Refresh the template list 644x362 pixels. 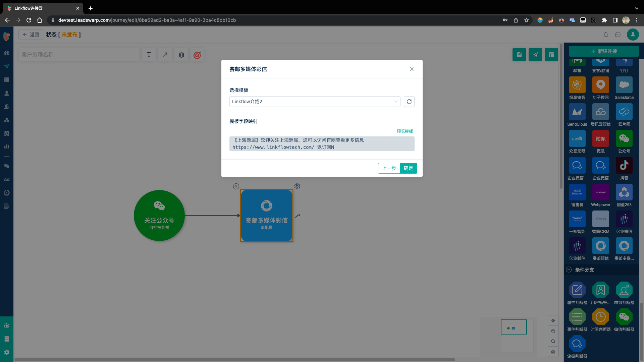(x=409, y=102)
